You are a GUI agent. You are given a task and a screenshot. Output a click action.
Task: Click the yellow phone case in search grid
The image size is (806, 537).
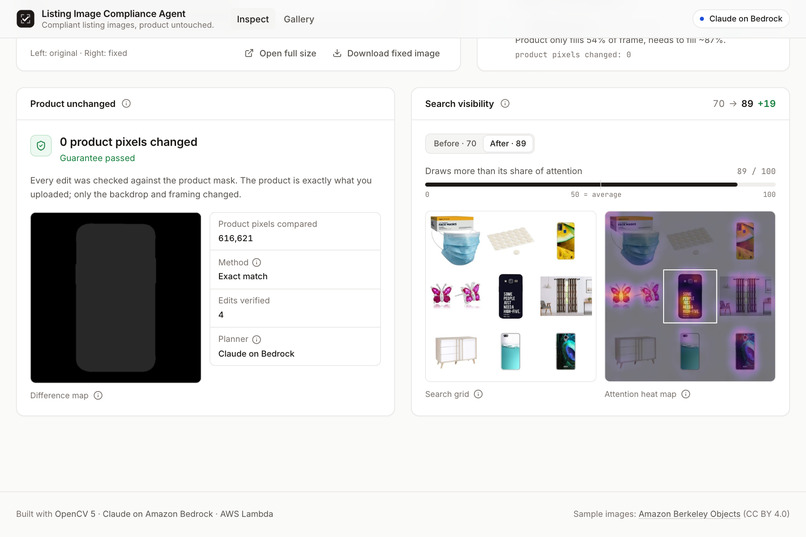[565, 240]
